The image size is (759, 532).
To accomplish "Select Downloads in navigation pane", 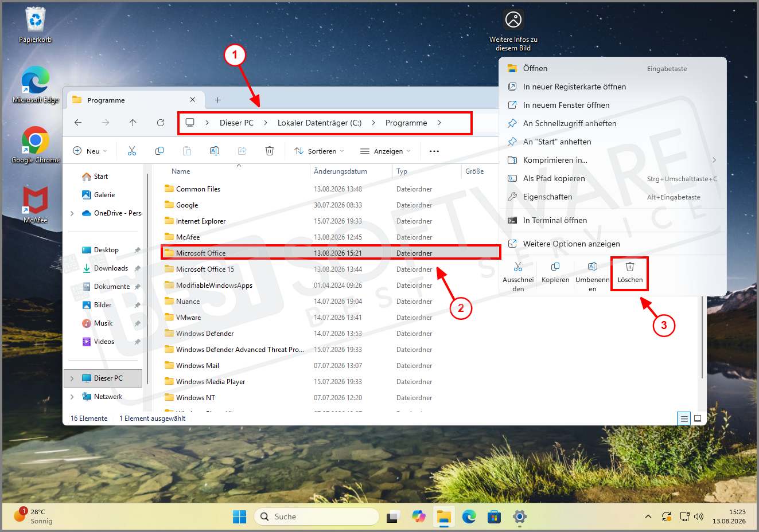I will click(x=111, y=268).
